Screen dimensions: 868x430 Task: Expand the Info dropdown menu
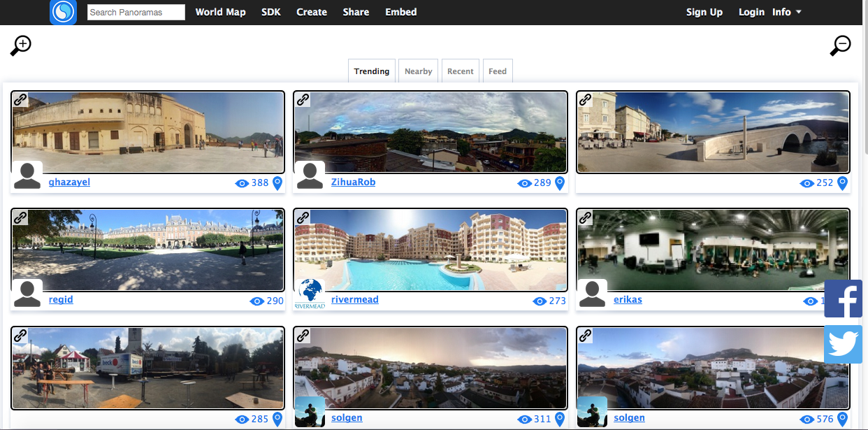point(787,12)
